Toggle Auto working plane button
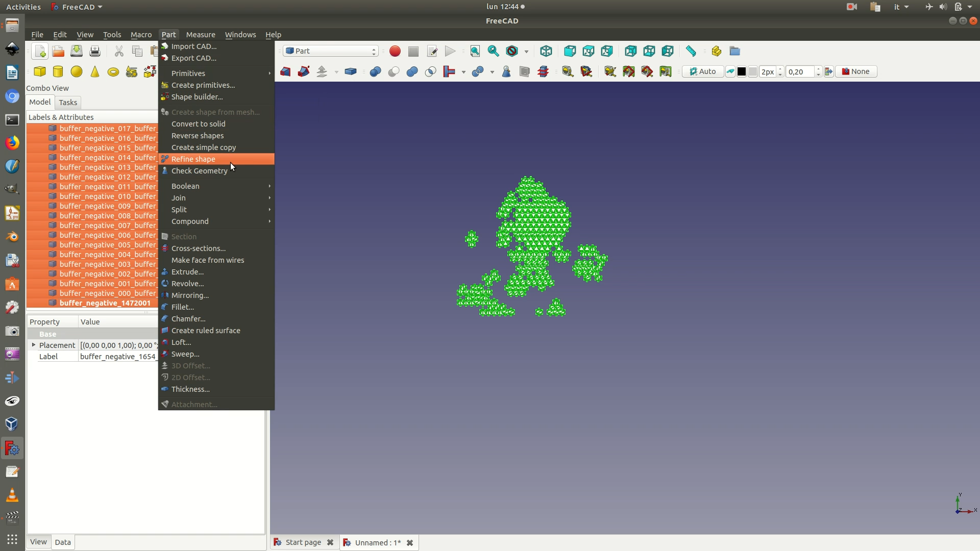The image size is (980, 551). click(703, 72)
